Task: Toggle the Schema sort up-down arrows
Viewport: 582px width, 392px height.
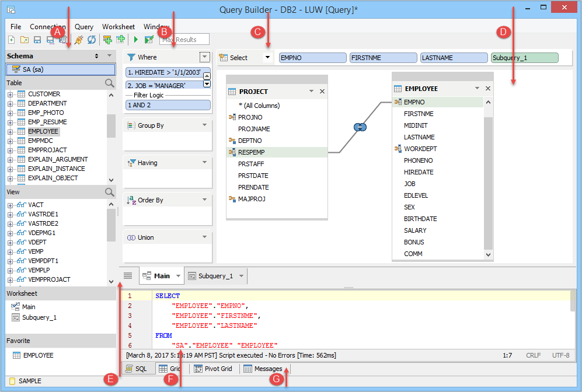Action: (x=96, y=56)
